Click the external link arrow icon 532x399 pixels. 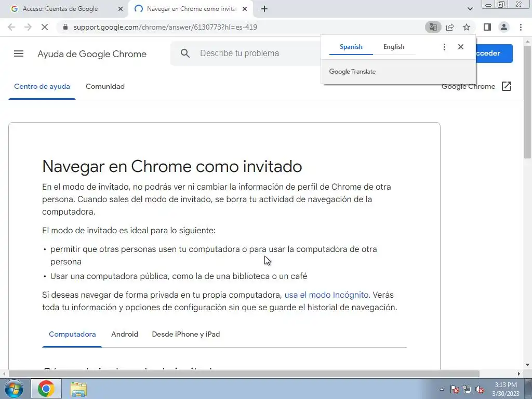point(506,87)
